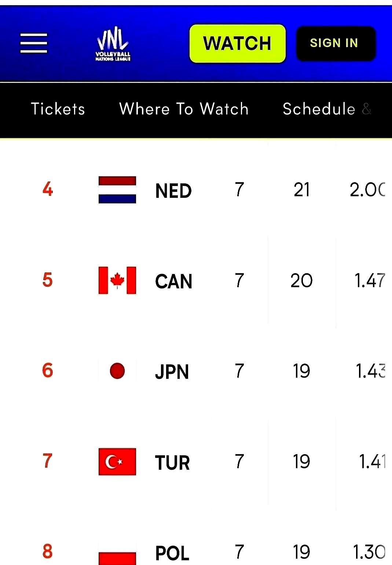
Task: Click the Netherlands flag icon
Action: [117, 190]
